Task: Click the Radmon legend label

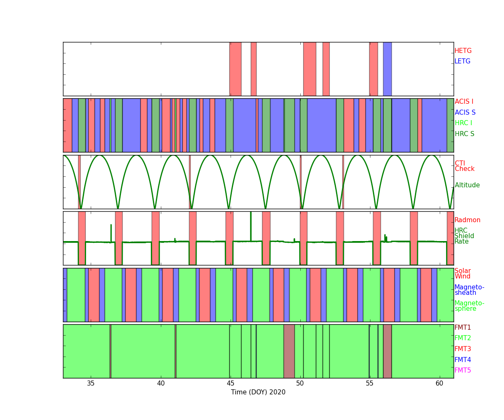Action: point(467,220)
